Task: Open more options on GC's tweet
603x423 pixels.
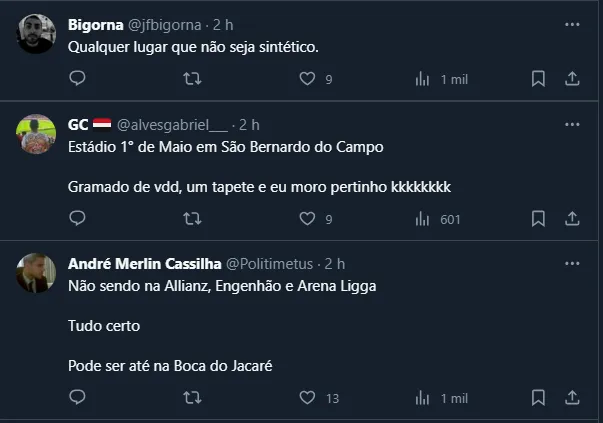Action: [x=573, y=125]
